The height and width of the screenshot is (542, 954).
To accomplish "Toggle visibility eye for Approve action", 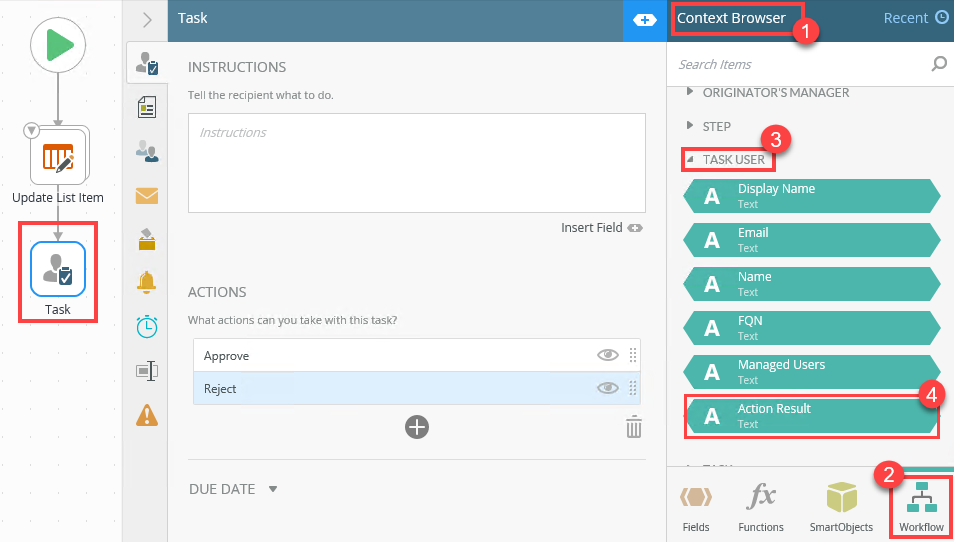I will 607,355.
